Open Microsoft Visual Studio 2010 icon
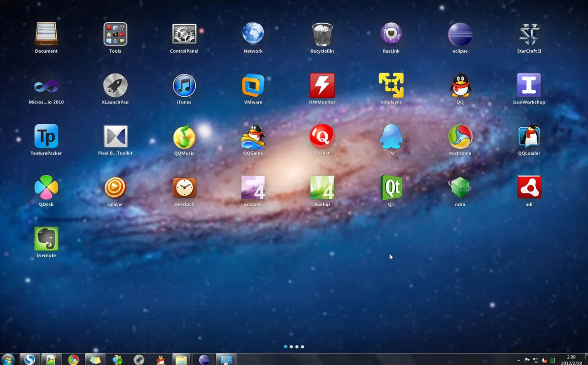 click(x=46, y=86)
